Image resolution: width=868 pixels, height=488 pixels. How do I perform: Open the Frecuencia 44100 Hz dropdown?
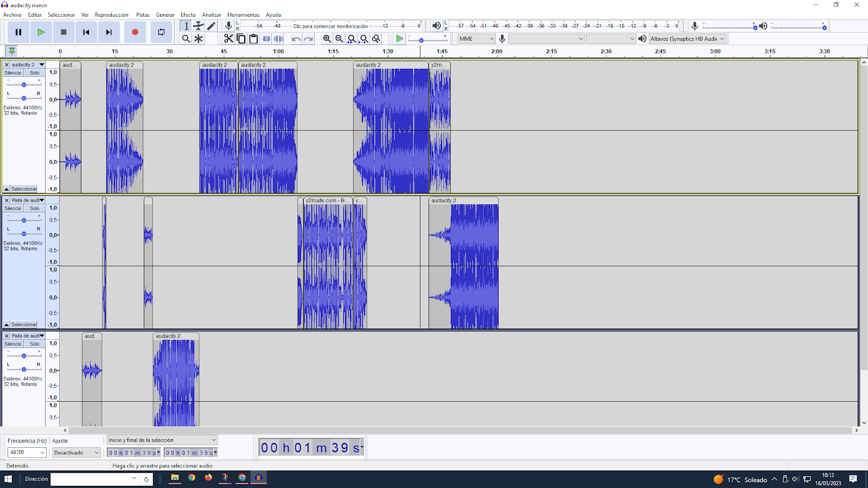click(x=27, y=452)
